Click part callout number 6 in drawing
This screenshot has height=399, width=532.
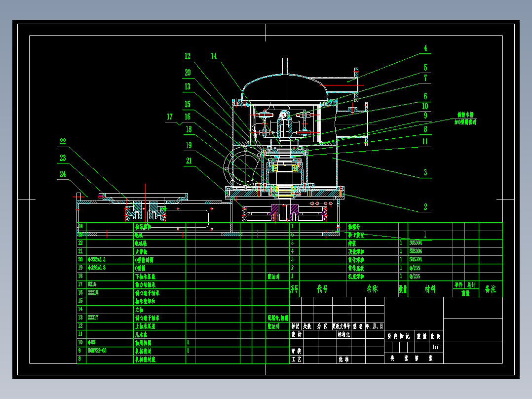click(x=425, y=96)
